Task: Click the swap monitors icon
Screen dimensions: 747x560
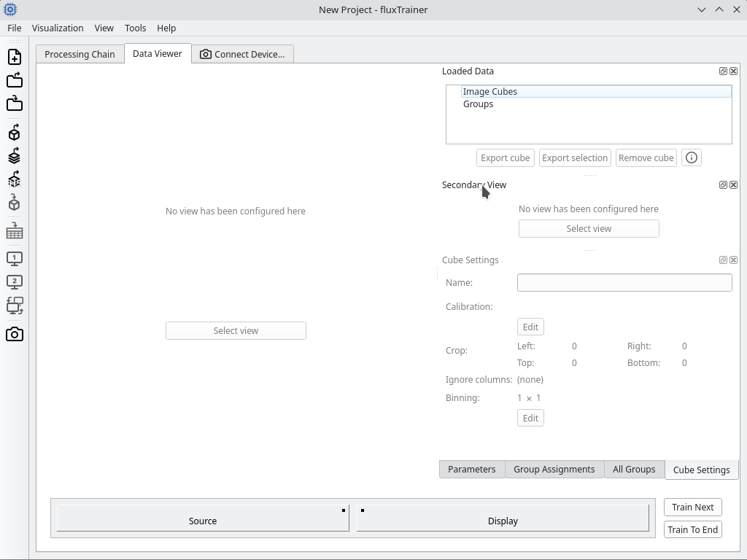Action: click(15, 306)
